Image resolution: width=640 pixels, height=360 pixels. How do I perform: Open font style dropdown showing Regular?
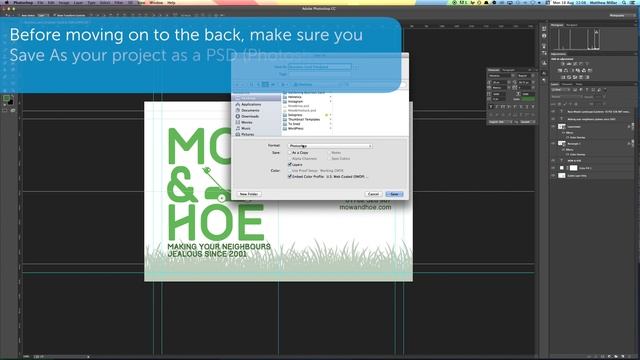click(x=526, y=76)
